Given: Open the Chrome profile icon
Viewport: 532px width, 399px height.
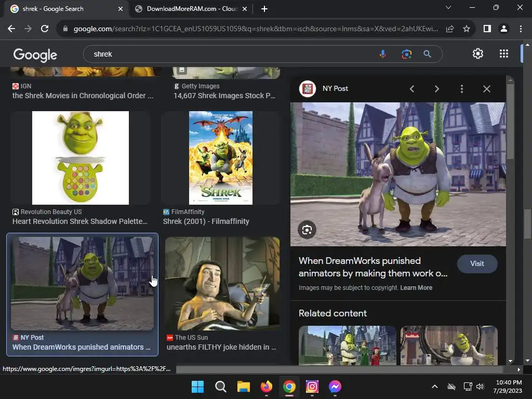Looking at the screenshot, I should [x=504, y=29].
